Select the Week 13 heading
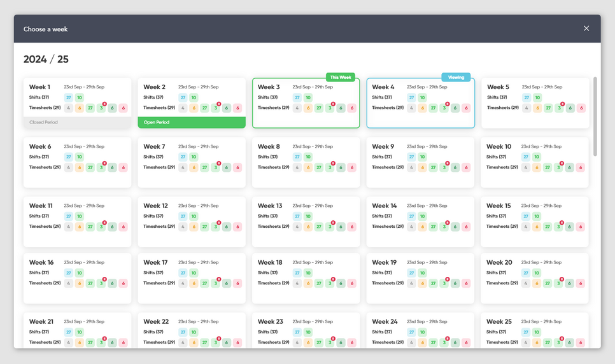Screen dimensions: 615x364 (270, 206)
